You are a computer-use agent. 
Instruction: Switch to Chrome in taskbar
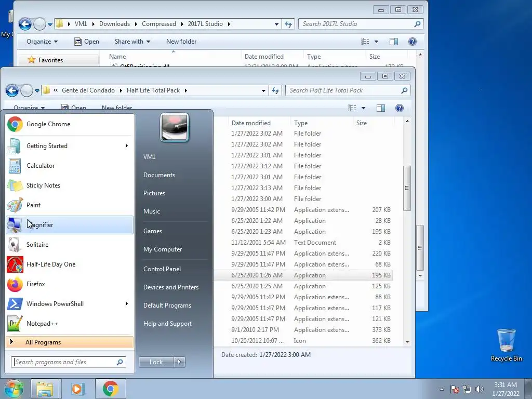pos(110,389)
